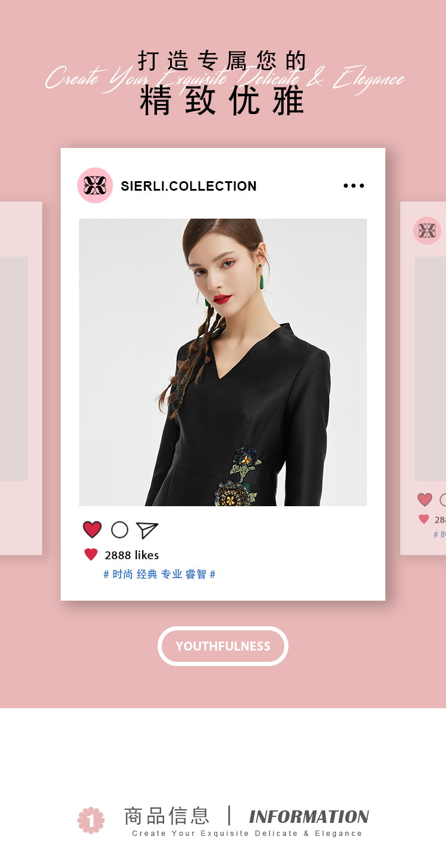Select the left partially visible post card
Image resolution: width=446 pixels, height=868 pixels.
coord(21,378)
